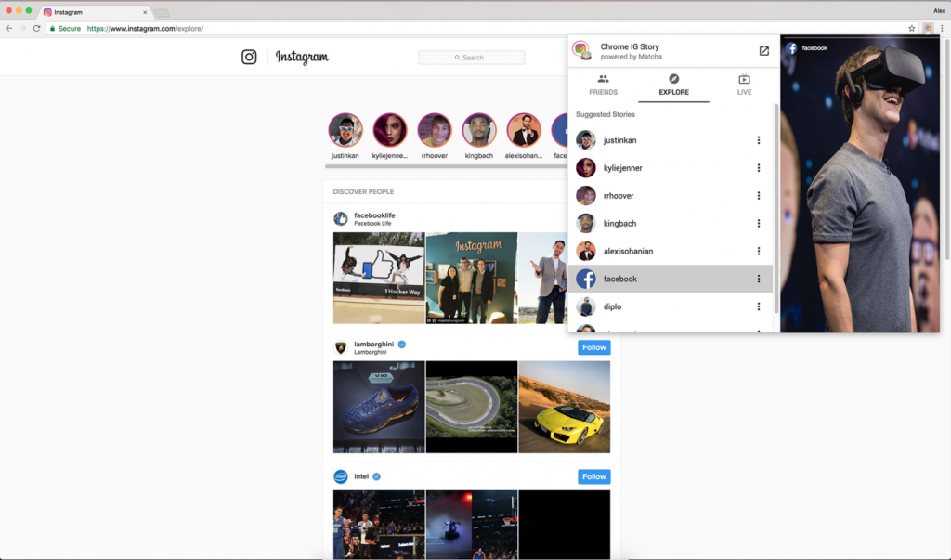Viewport: 951px width, 560px height.
Task: Open rrhoover's avatar in the popup
Action: pos(586,196)
